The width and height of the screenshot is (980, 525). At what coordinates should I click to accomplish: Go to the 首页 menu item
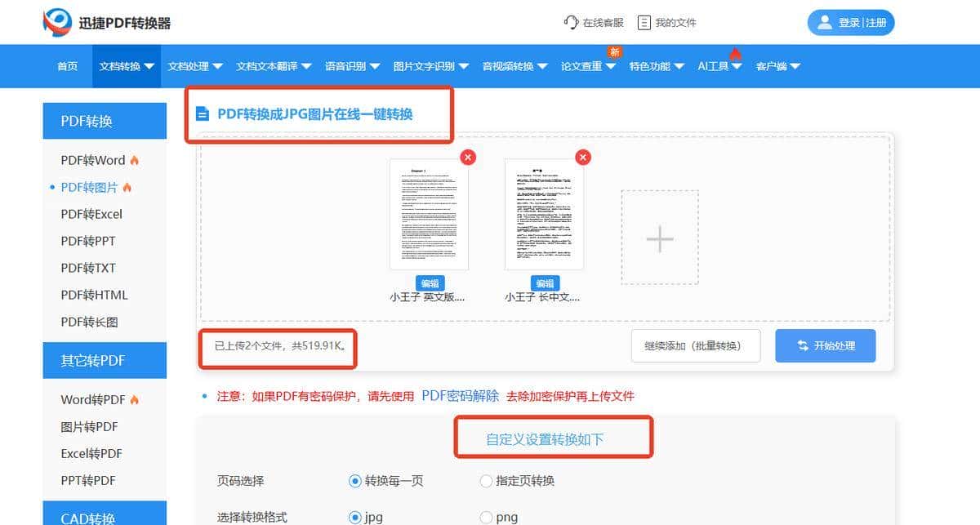(x=67, y=66)
